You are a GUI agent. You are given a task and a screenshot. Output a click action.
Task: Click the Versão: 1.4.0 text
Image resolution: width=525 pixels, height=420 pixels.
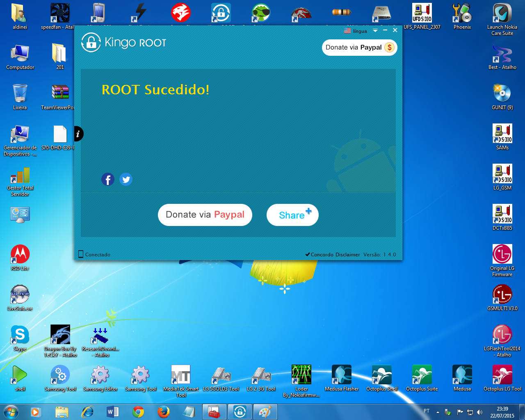point(380,255)
